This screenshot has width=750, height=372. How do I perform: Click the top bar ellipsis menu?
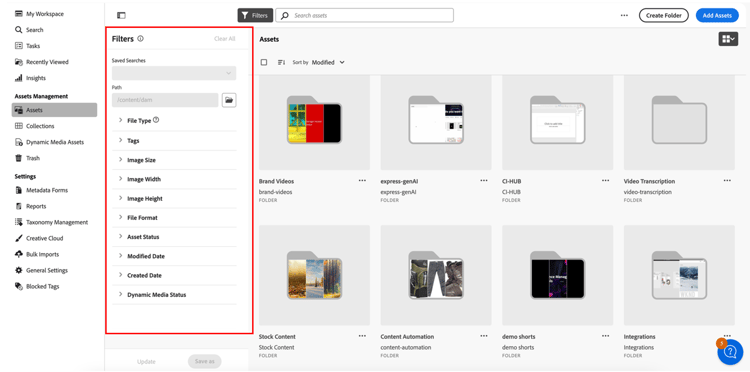pos(624,15)
